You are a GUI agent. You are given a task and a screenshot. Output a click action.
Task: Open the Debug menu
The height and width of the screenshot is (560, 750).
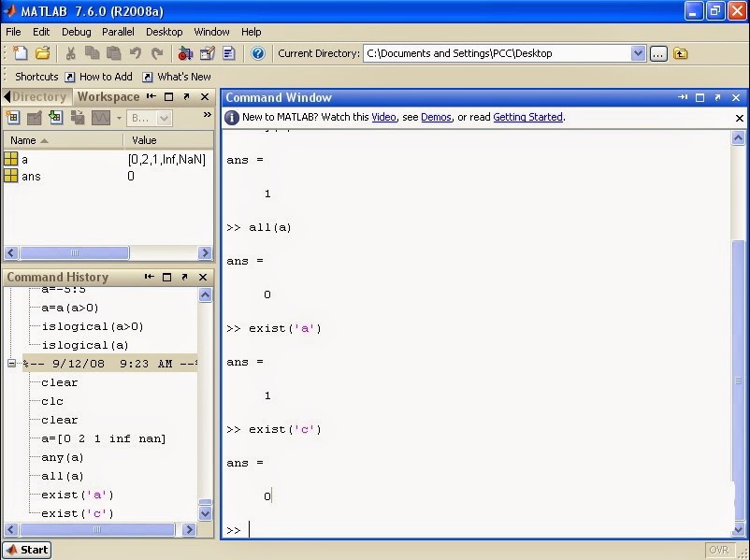77,32
